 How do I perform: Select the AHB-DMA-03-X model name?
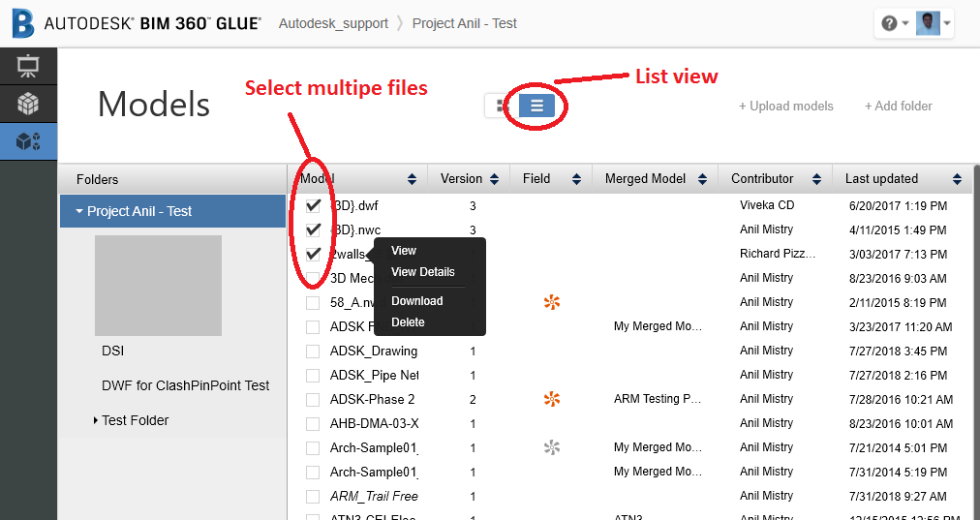pyautogui.click(x=375, y=424)
